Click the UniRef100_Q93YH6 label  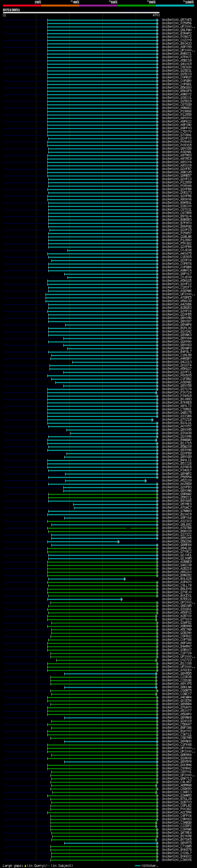[x=177, y=450]
